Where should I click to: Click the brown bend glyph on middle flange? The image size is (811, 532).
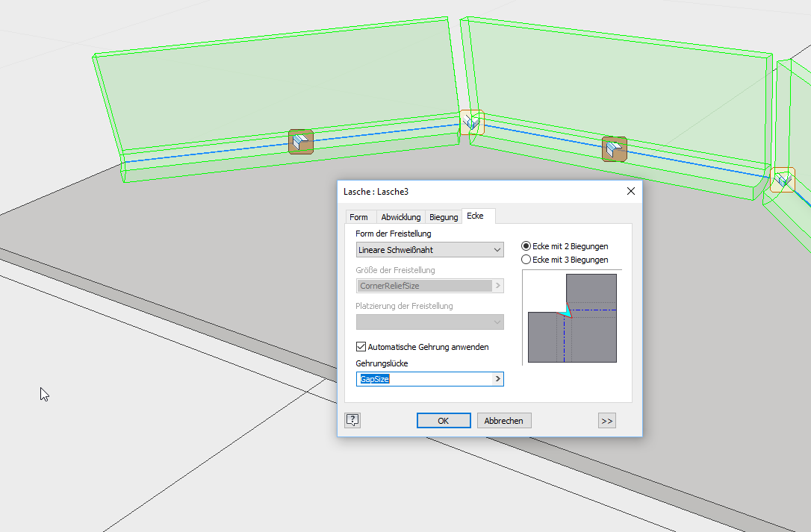[x=614, y=149]
